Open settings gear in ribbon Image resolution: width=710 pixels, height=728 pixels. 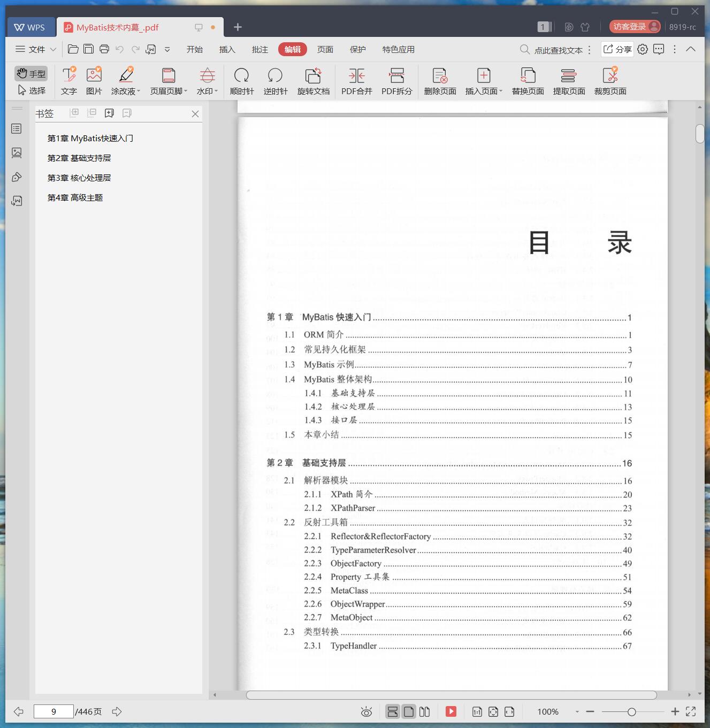click(643, 49)
